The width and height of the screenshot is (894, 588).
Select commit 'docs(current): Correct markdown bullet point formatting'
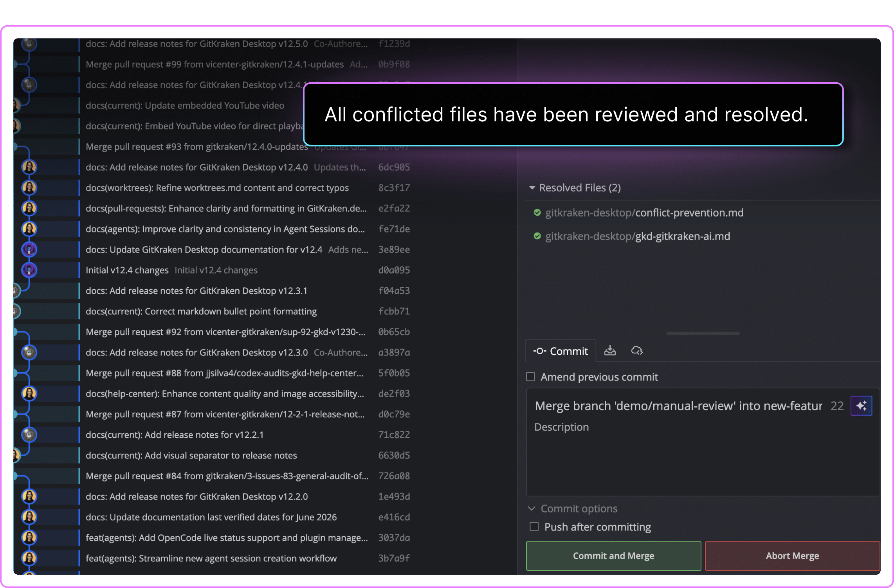click(201, 311)
